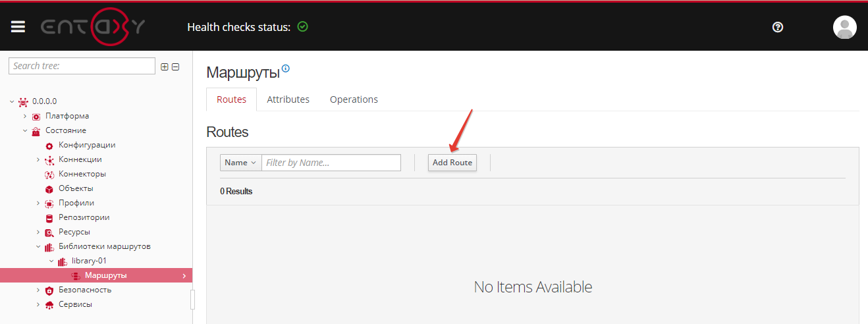Click the info icon beside Маршруты heading
The width and height of the screenshot is (868, 324).
pyautogui.click(x=286, y=68)
